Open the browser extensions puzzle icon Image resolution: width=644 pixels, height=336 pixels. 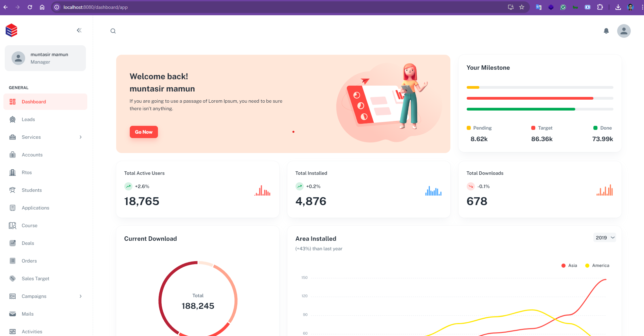coord(600,7)
